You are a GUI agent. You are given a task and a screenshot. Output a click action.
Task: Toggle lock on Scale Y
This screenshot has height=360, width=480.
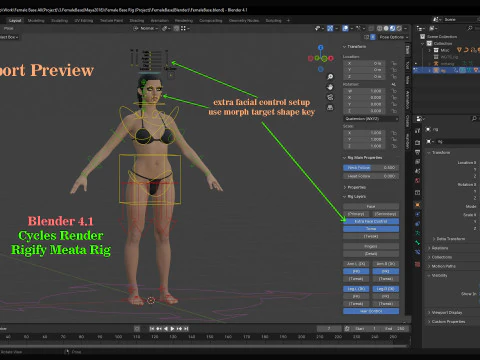[x=394, y=139]
